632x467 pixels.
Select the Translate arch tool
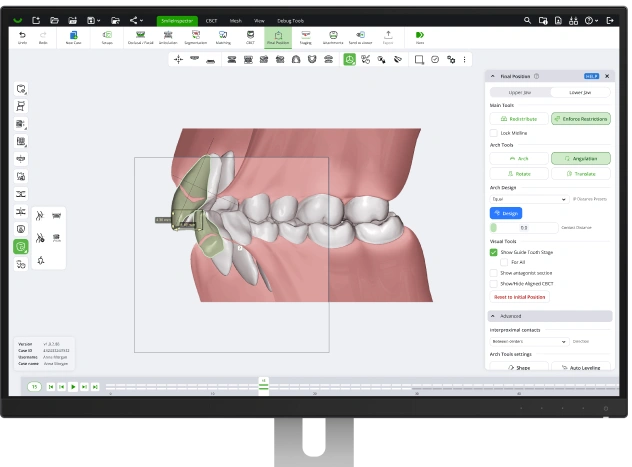click(580, 173)
